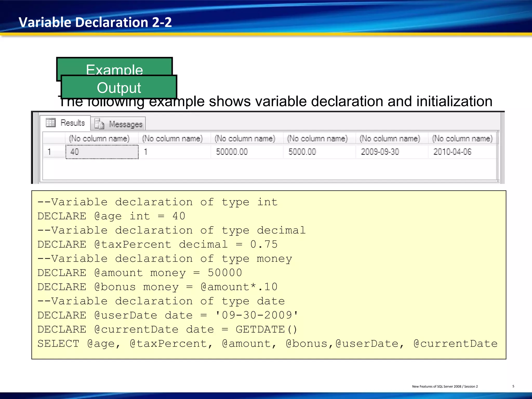Click the row header numbered 1
The height and width of the screenshot is (399, 532).
54,152
